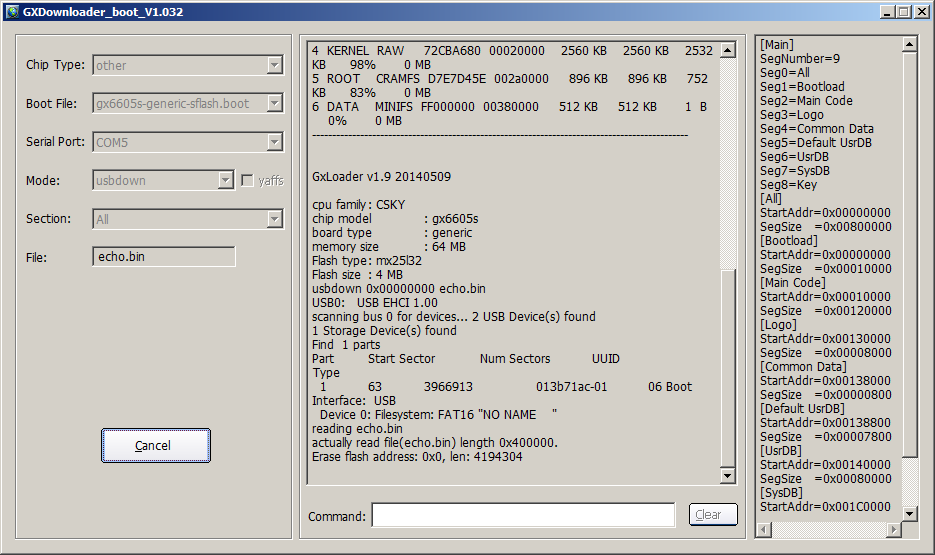Click the 'SegNumber=9' config line
The image size is (935, 555).
[800, 58]
